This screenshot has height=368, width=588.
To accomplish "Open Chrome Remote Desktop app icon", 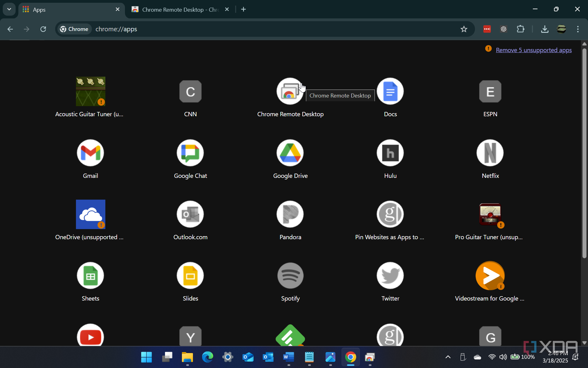I will coord(289,91).
